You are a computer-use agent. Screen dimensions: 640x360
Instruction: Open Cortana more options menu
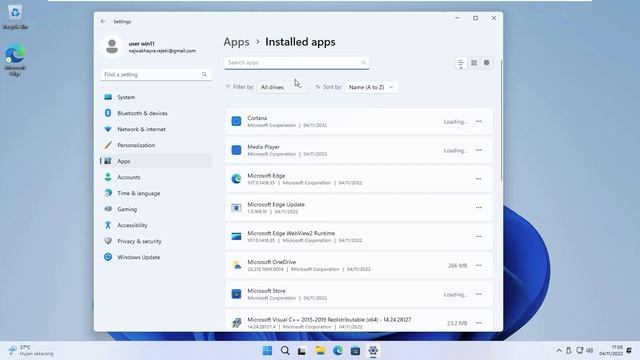479,122
